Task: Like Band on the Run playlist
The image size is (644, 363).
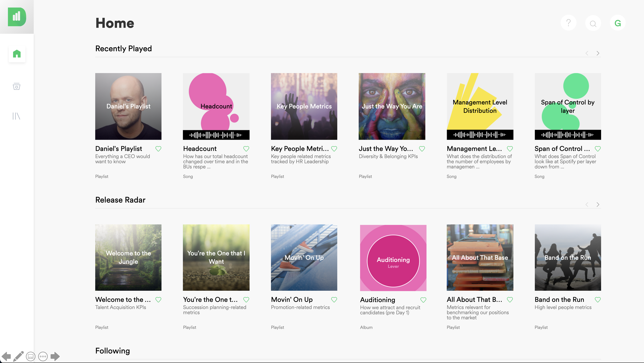Action: [x=598, y=299]
